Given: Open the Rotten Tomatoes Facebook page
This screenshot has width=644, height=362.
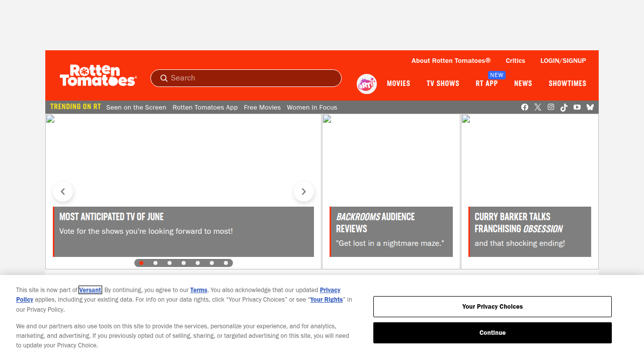Looking at the screenshot, I should click(x=525, y=107).
